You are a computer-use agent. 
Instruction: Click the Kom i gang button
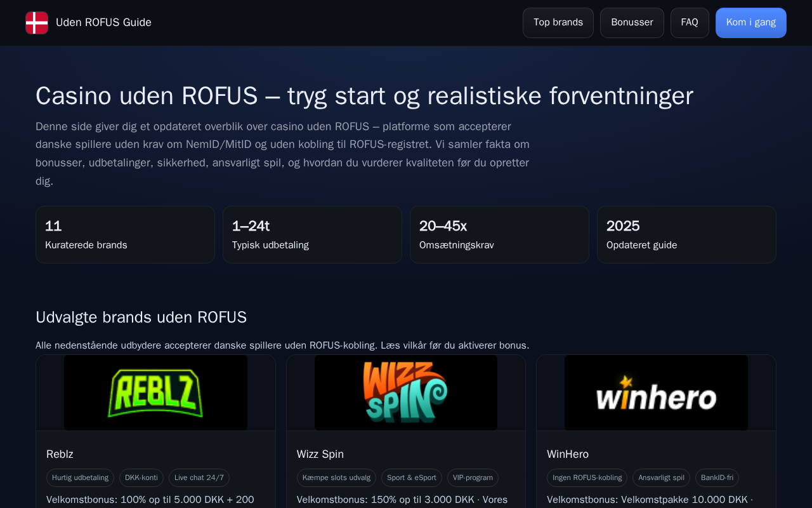[x=751, y=23]
